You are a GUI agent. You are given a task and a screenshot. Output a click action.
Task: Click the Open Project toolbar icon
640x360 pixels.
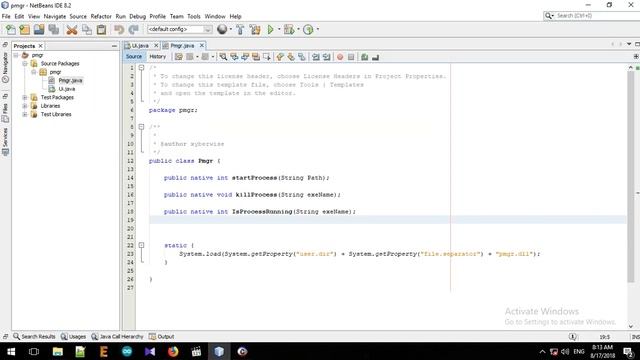coord(39,29)
